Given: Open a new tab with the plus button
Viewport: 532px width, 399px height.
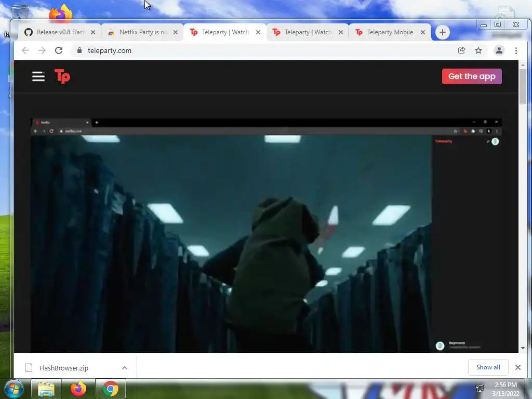Looking at the screenshot, I should point(443,32).
